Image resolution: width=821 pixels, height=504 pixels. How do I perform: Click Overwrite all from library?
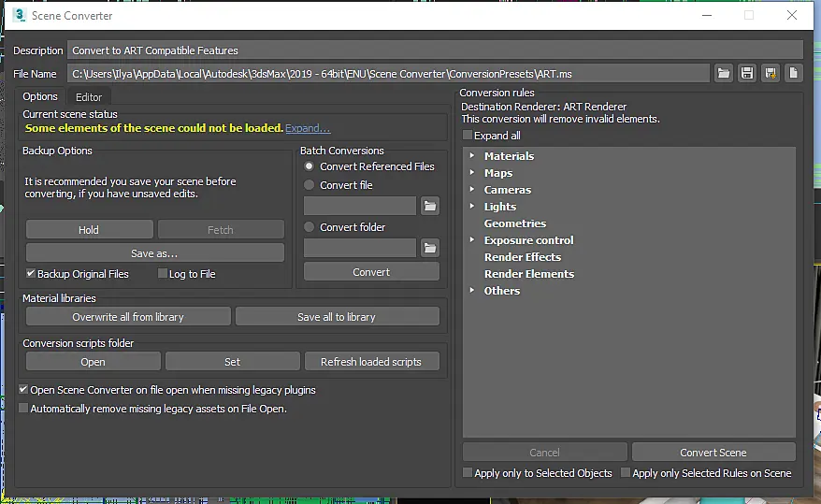click(128, 317)
